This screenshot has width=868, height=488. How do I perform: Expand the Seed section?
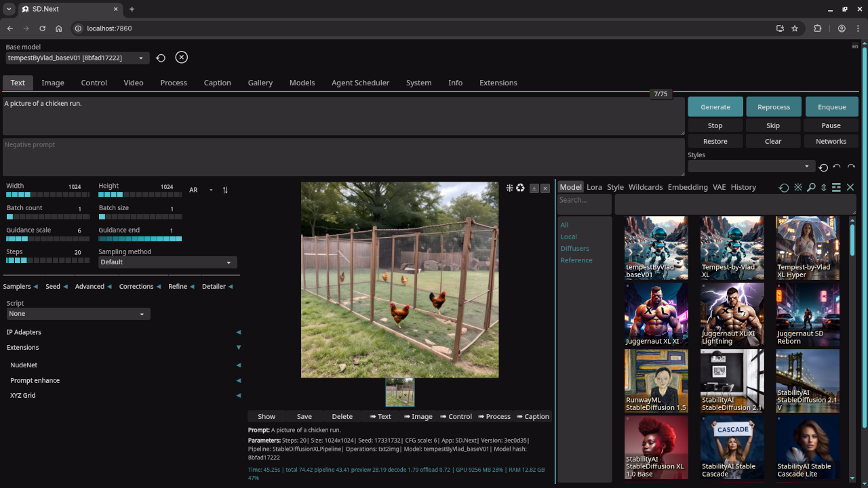(x=56, y=287)
